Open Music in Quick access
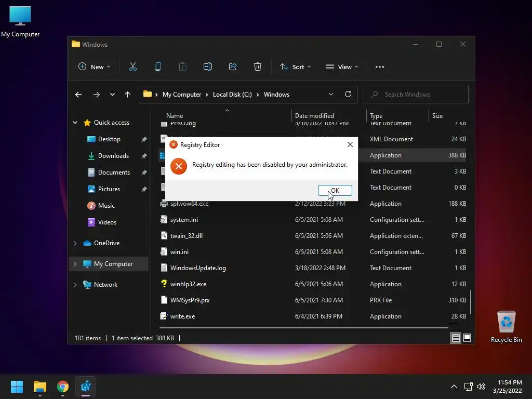Screen dimensions: 532x399 coord(106,206)
